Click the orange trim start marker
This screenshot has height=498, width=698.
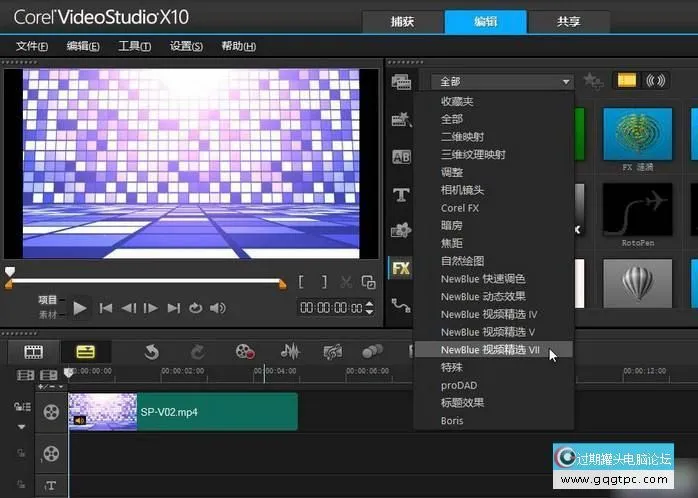8,284
